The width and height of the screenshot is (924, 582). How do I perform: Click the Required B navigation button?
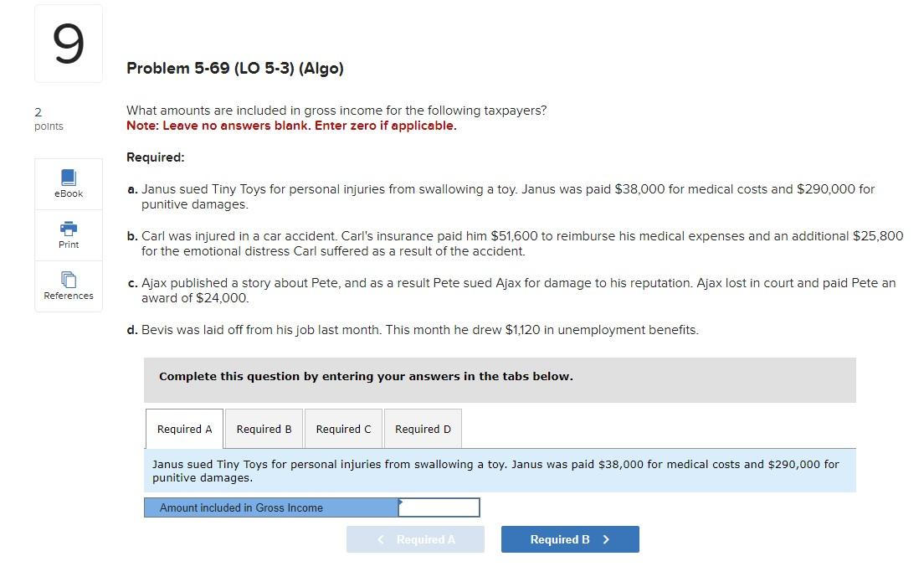pyautogui.click(x=569, y=539)
